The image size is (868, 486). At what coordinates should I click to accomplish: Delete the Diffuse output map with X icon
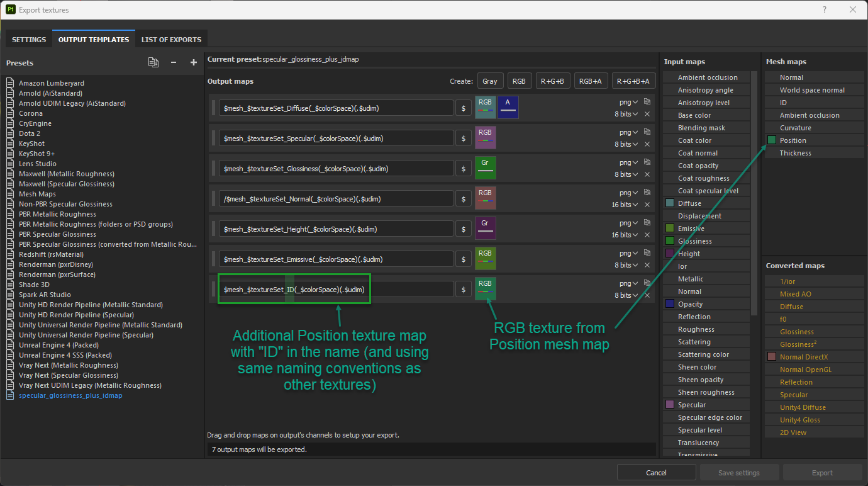pyautogui.click(x=647, y=114)
